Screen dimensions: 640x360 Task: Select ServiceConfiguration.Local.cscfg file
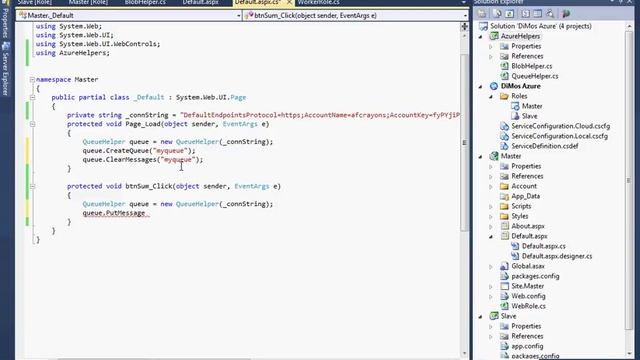tap(559, 136)
